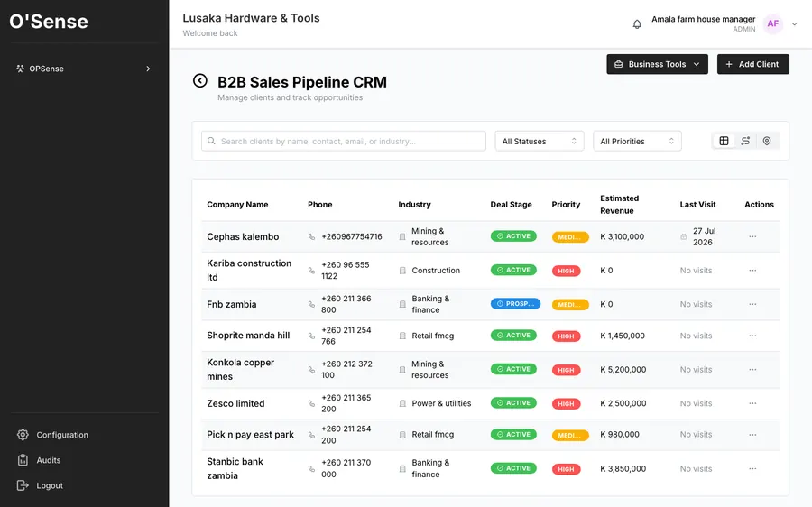Click phone number +260967754716
812x507 pixels.
point(352,236)
